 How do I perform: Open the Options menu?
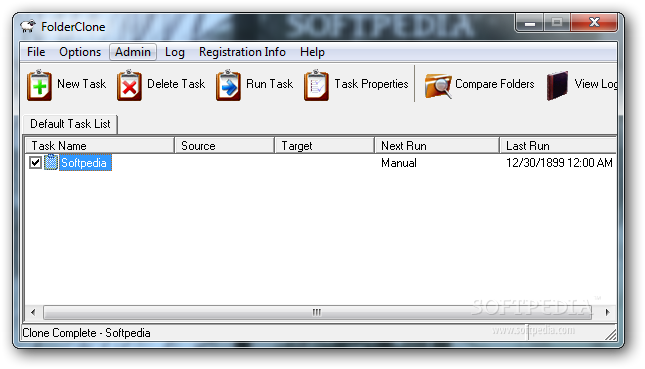click(80, 52)
